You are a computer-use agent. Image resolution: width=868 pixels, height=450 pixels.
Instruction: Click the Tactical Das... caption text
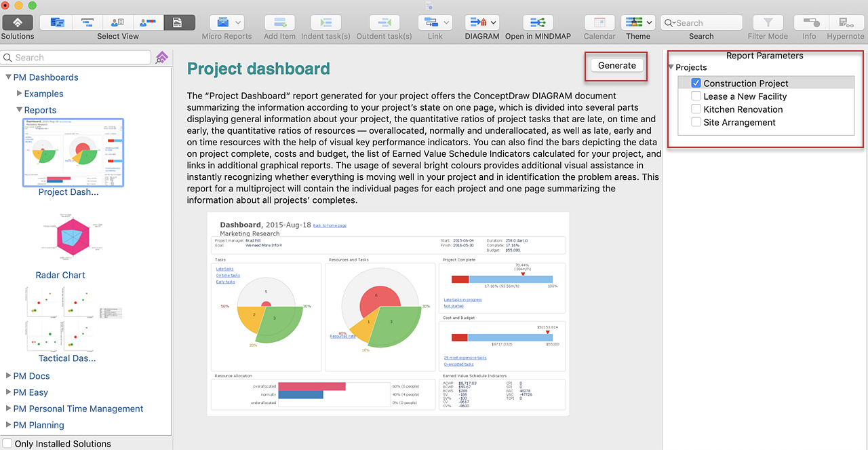[67, 358]
